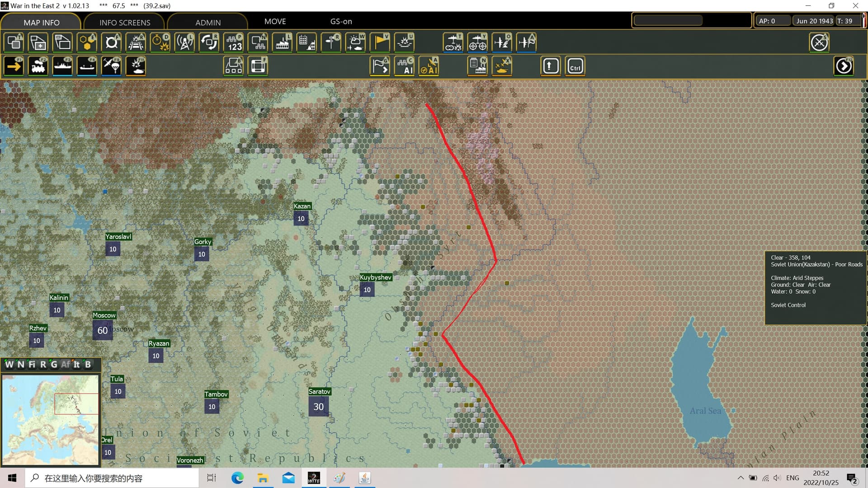
Task: Select the air transport bomber icon
Action: click(453, 42)
